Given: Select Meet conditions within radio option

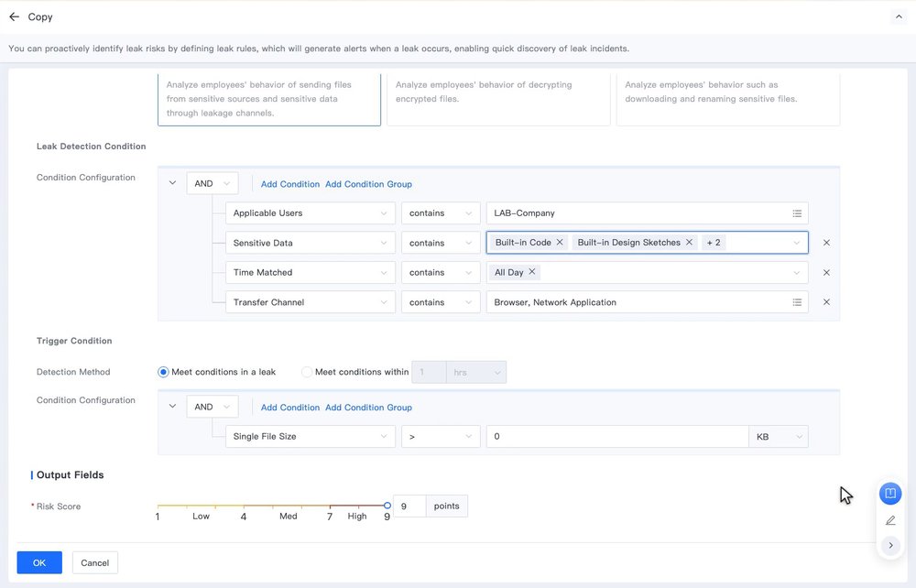Looking at the screenshot, I should click(x=307, y=372).
